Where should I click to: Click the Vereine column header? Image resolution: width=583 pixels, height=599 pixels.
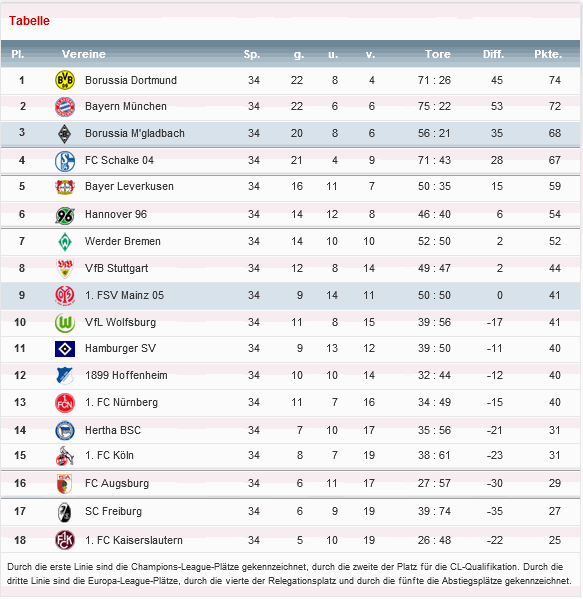[84, 54]
